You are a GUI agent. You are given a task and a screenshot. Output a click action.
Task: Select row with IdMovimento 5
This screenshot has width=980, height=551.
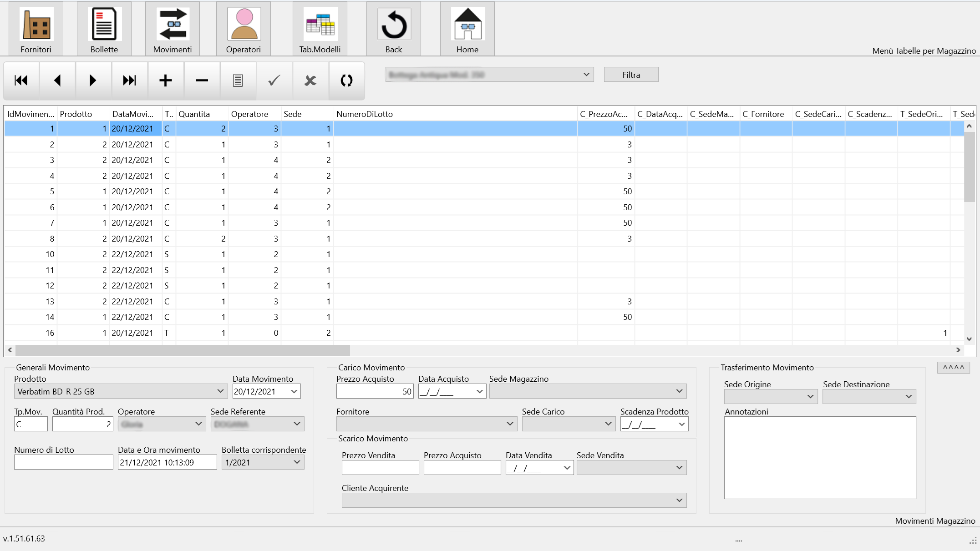(484, 192)
